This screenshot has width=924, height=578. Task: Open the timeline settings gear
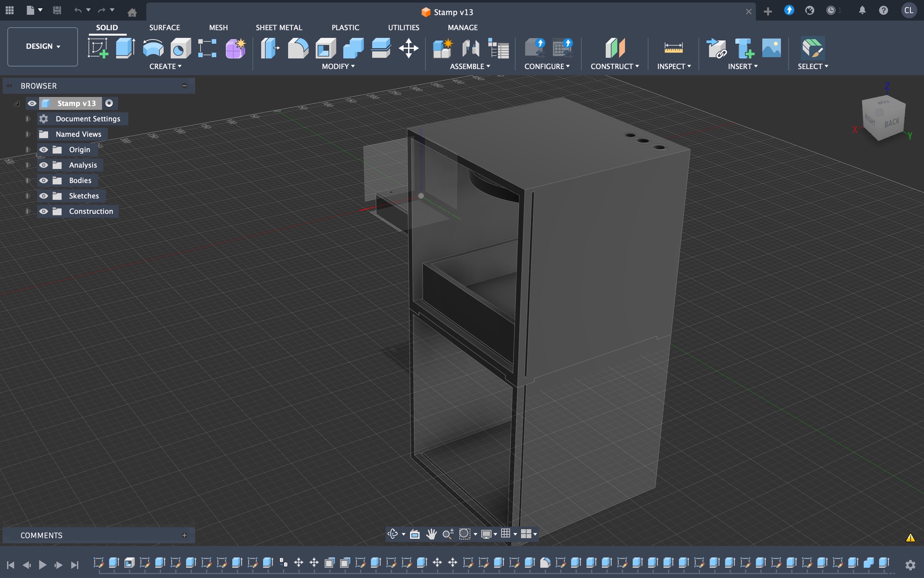910,565
